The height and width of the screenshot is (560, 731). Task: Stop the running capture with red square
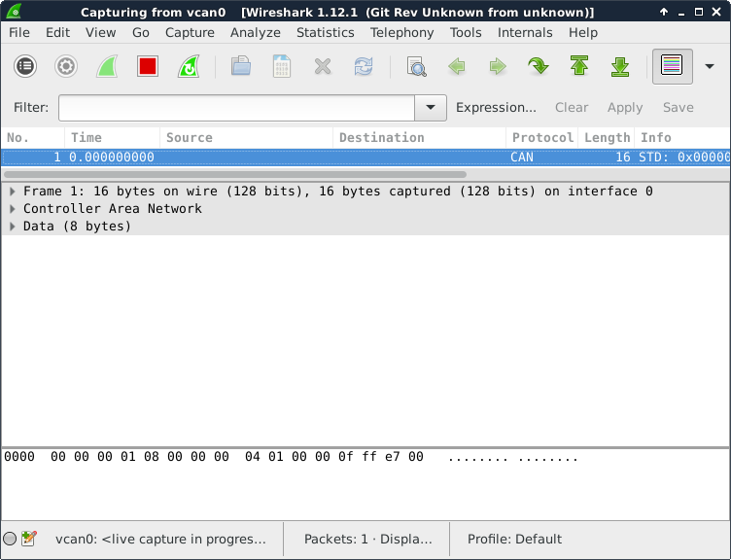(148, 66)
